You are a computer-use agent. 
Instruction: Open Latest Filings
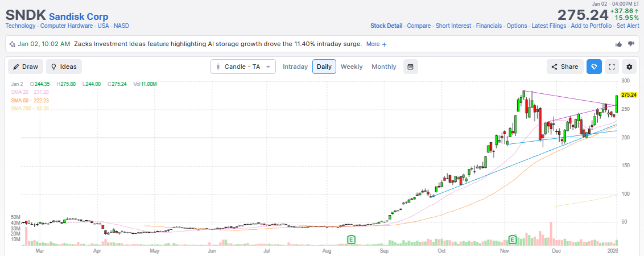pyautogui.click(x=549, y=26)
